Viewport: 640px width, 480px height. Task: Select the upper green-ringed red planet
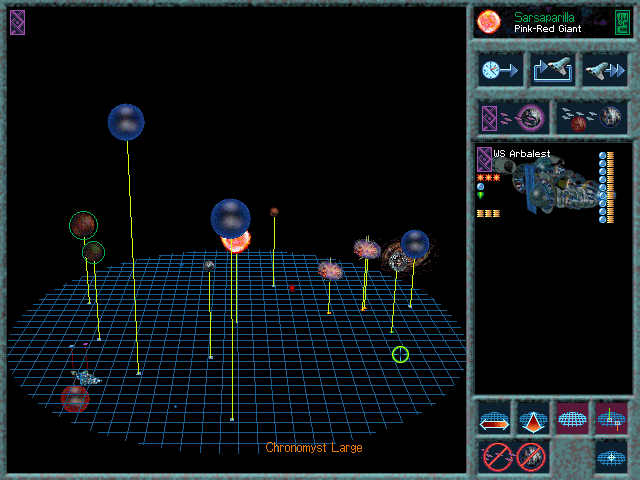(x=83, y=225)
